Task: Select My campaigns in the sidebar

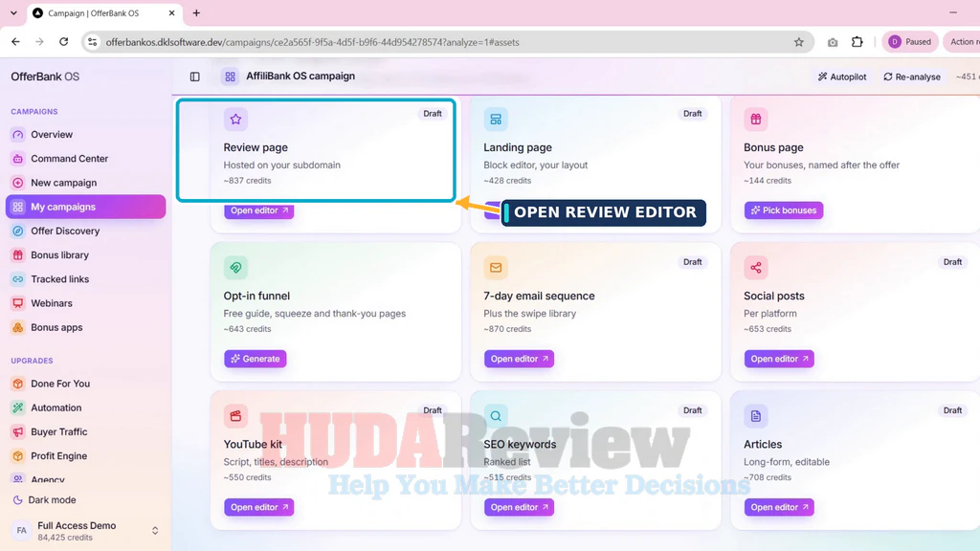Action: point(85,207)
